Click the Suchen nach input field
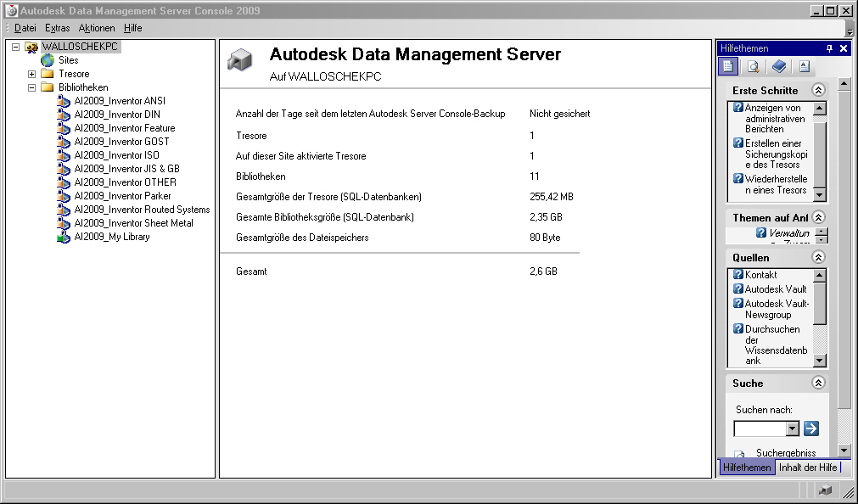Screen dimensions: 858x504 [760, 429]
